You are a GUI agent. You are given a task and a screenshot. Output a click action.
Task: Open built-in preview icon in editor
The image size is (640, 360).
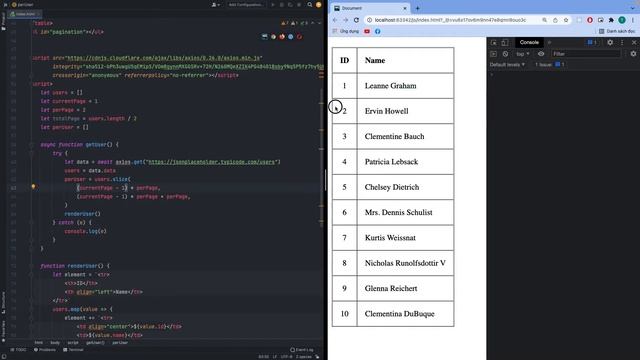click(x=264, y=37)
